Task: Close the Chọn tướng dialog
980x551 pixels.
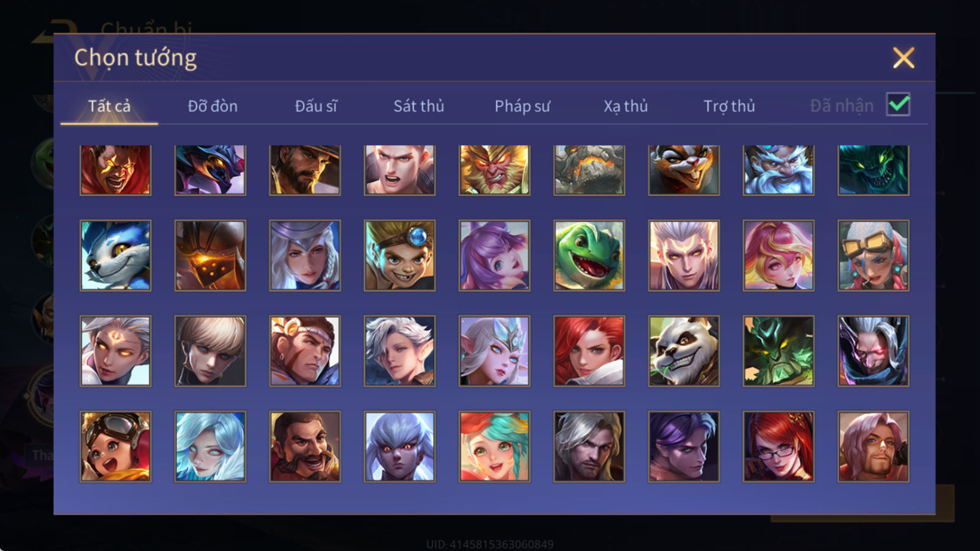Action: coord(903,58)
